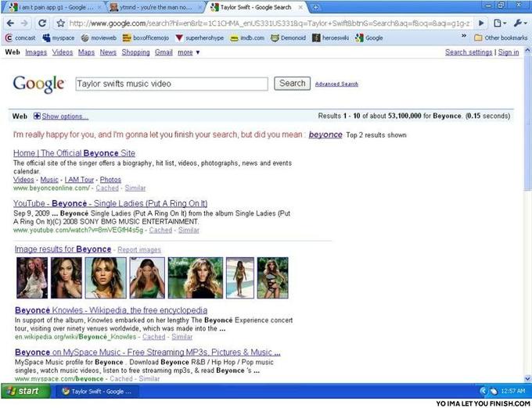Select the Taylor Swift - Google Search tab
This screenshot has width=532, height=408.
coord(256,7)
